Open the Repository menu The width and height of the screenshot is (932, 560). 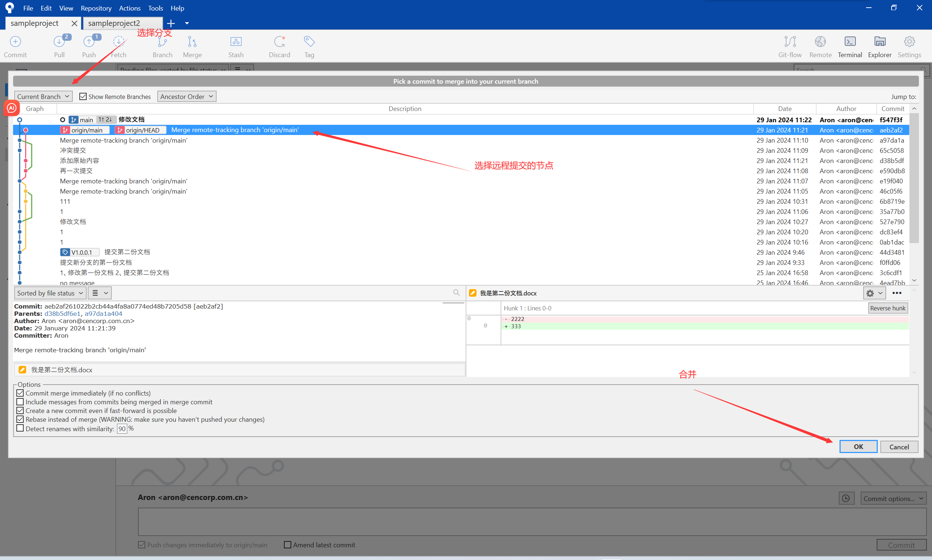pos(96,8)
